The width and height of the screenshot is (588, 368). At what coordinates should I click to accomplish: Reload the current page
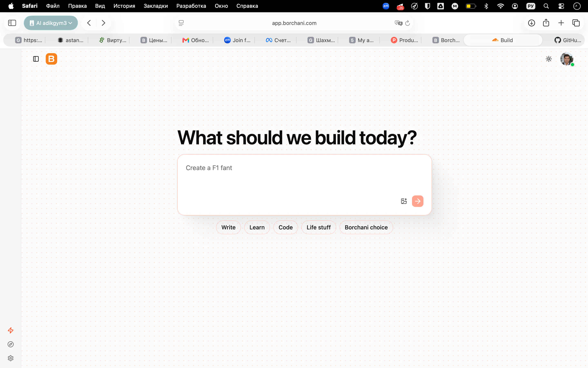point(408,23)
